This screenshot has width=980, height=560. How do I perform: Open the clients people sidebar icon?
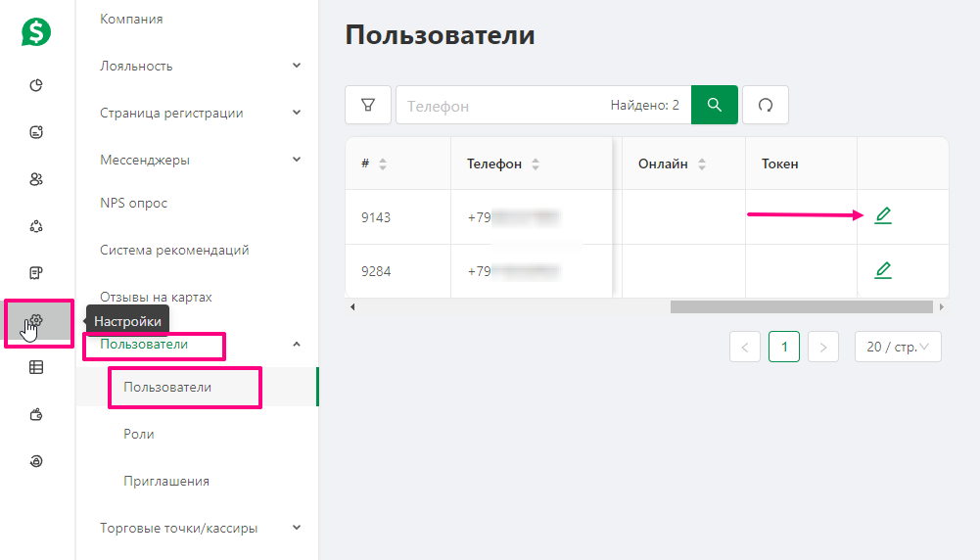(36, 179)
